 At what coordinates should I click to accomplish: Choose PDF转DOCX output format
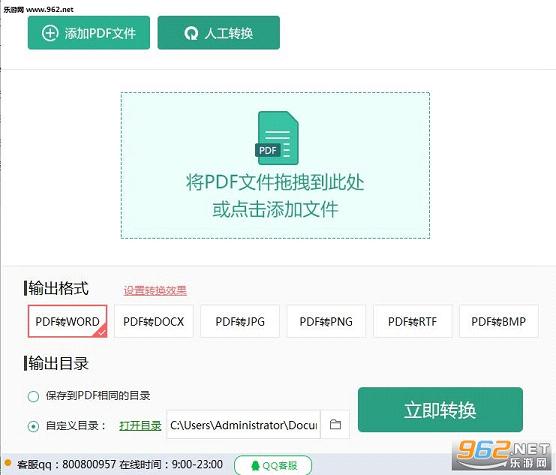click(154, 321)
